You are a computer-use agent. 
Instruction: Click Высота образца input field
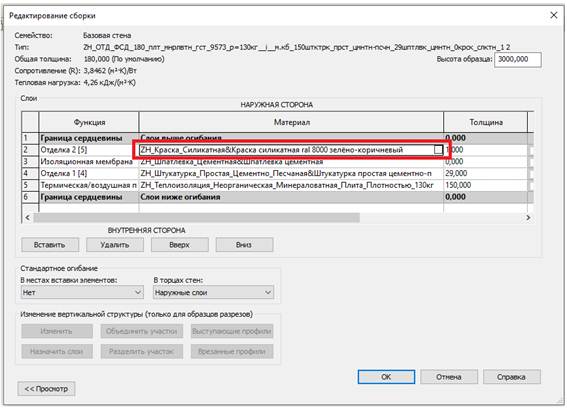click(x=517, y=59)
